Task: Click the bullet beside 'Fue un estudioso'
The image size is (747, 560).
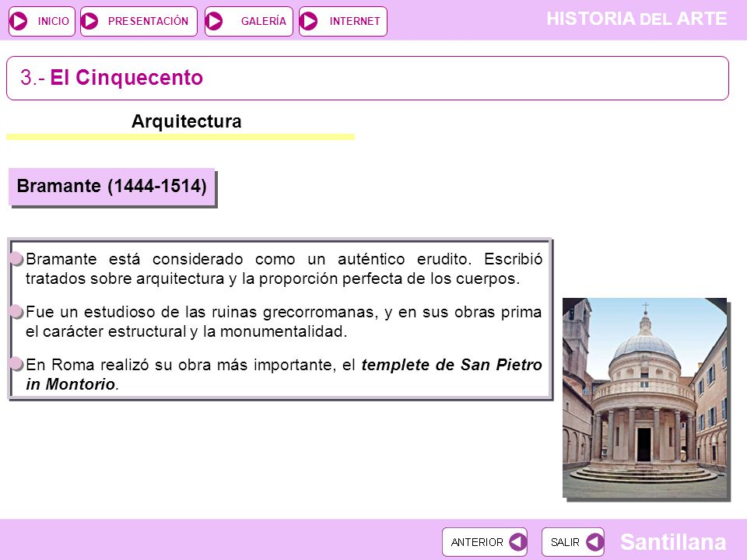Action: pyautogui.click(x=16, y=312)
